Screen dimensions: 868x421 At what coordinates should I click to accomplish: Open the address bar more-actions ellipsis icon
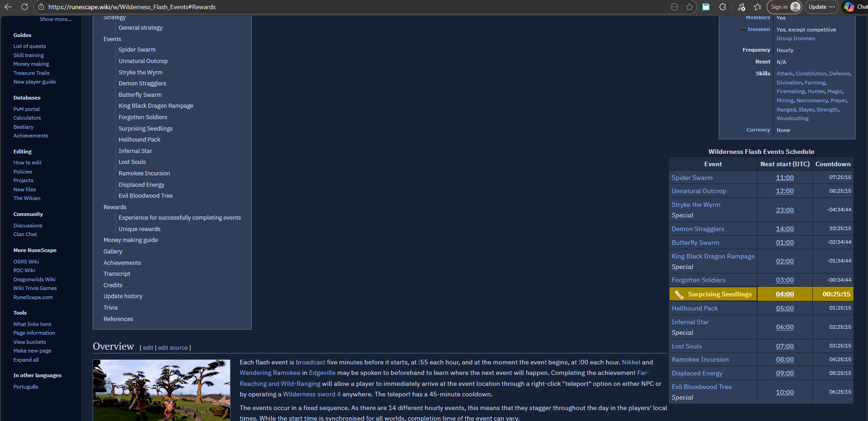point(675,7)
